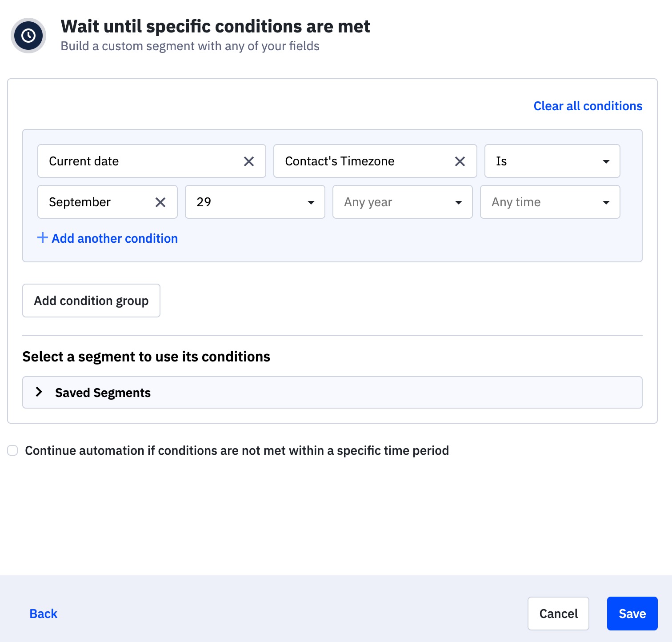Click Add another condition link
This screenshot has width=672, height=642.
[115, 239]
